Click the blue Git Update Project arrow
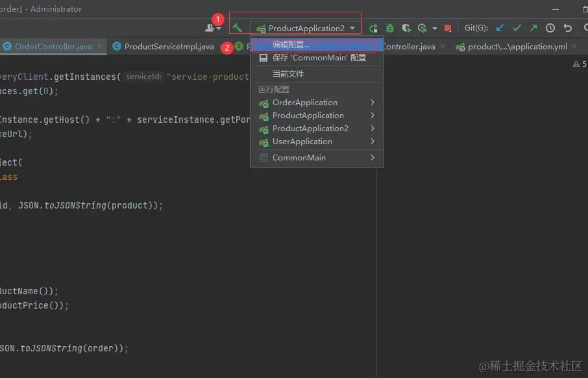Screen dimensions: 588x378 pyautogui.click(x=500, y=28)
